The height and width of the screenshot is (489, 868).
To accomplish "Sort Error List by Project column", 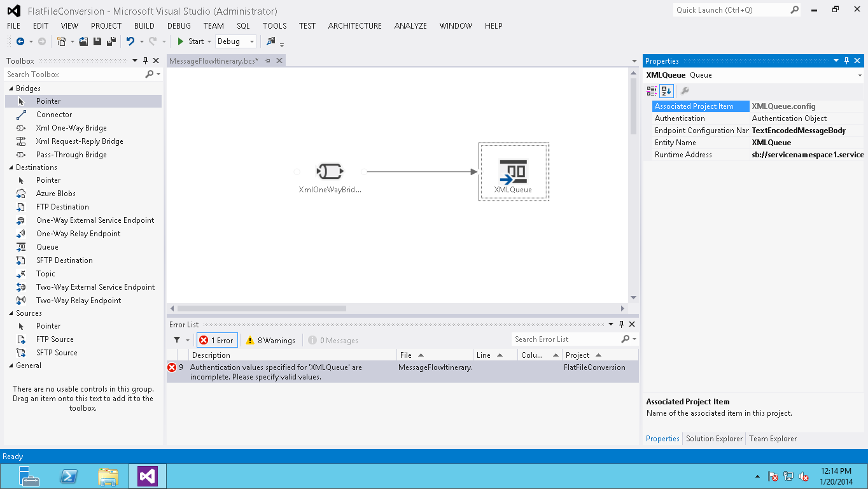I will point(600,355).
